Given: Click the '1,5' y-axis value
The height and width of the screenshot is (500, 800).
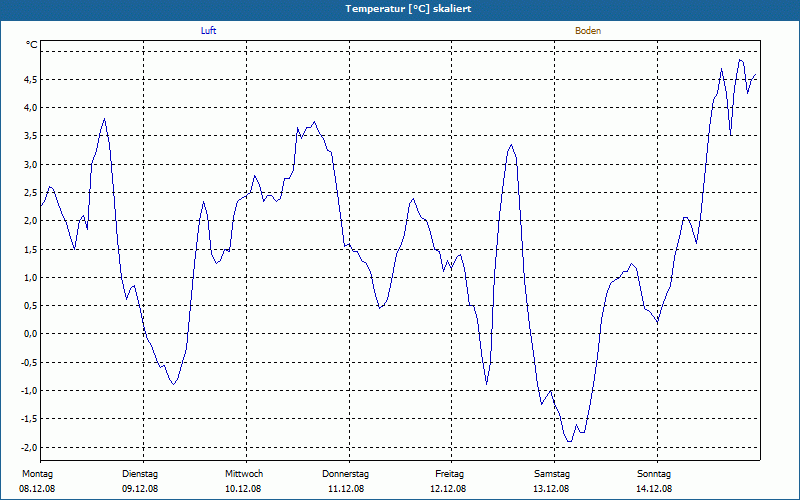Looking at the screenshot, I should click(31, 249).
